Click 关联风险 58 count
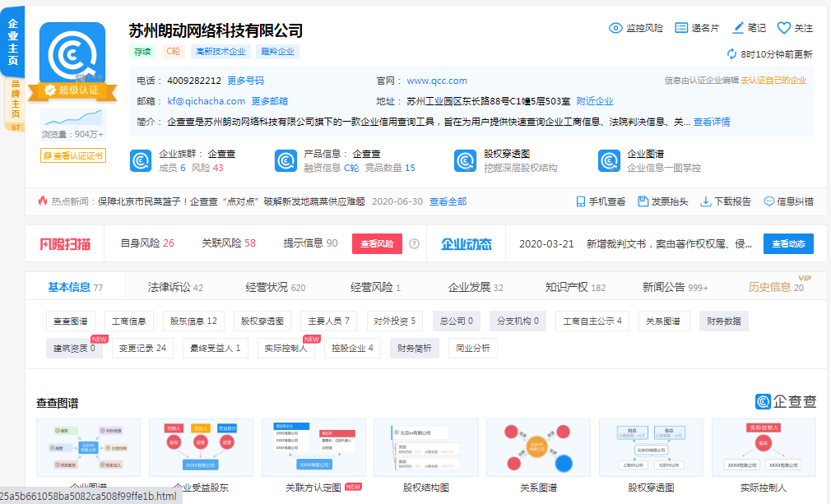The width and height of the screenshot is (831, 504). click(229, 243)
